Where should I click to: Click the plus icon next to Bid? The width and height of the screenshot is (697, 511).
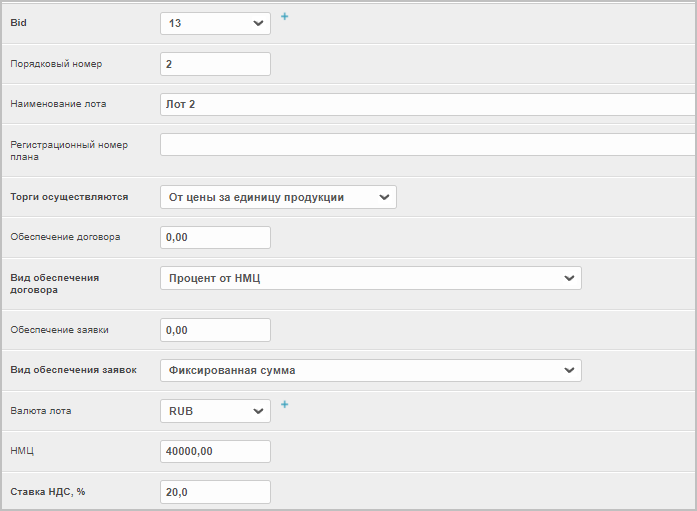click(x=284, y=17)
